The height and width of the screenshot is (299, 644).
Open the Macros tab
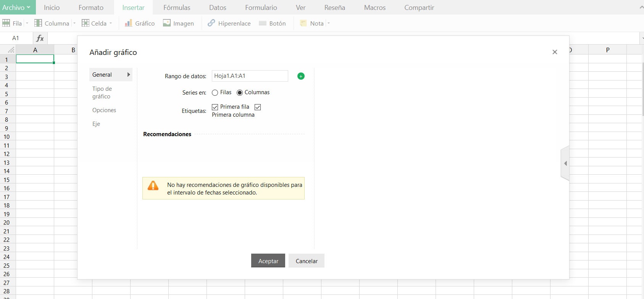tap(375, 7)
